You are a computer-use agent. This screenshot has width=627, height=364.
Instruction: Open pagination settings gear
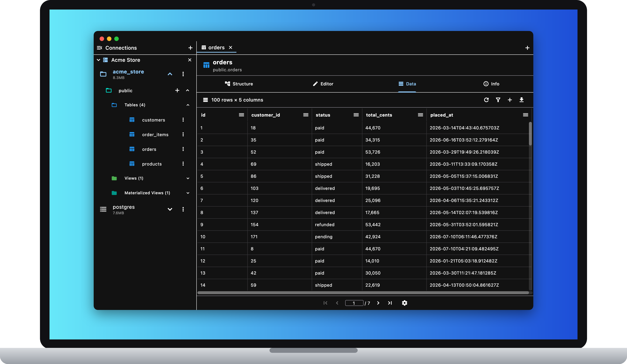coord(405,303)
